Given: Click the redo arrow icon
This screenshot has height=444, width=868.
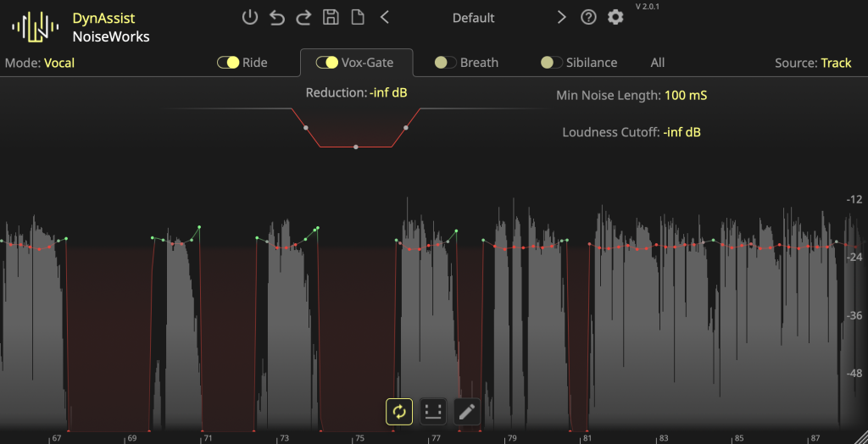Looking at the screenshot, I should [303, 18].
